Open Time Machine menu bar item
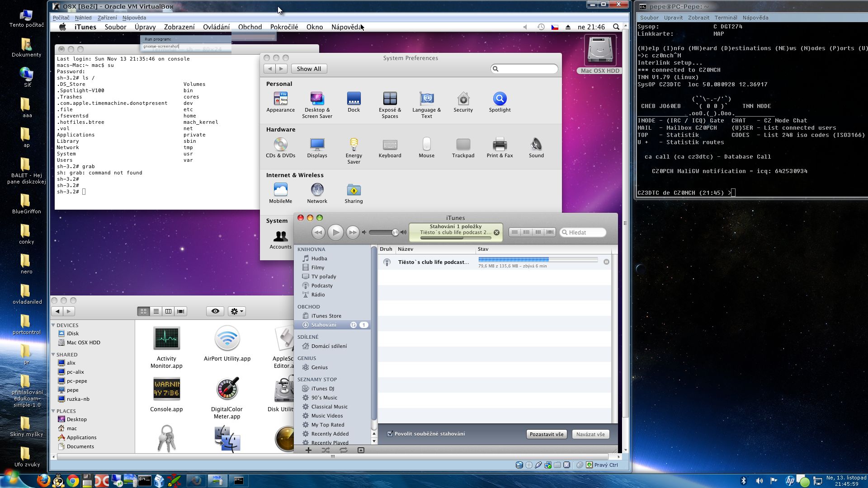 pos(541,27)
